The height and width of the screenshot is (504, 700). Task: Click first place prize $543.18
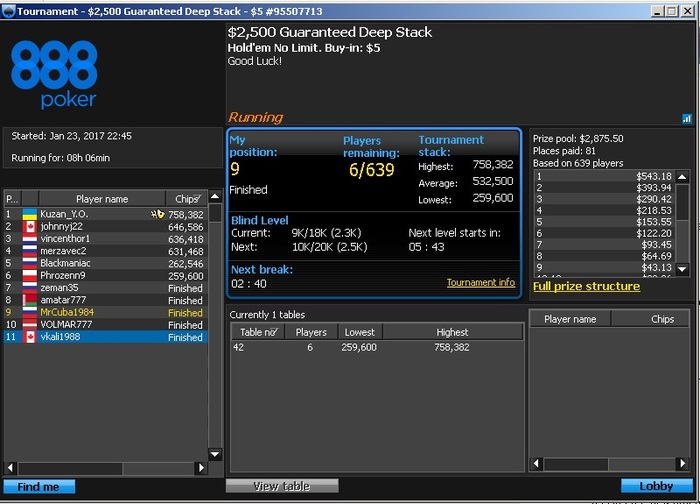(x=654, y=176)
